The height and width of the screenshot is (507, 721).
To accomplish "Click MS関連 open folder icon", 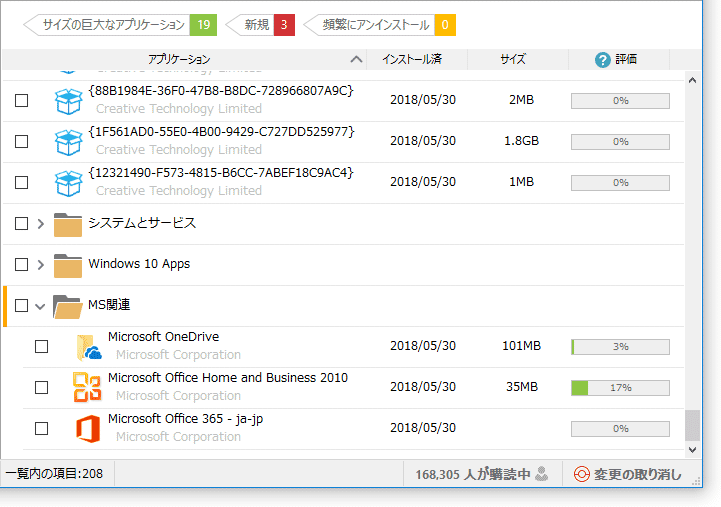I will (x=67, y=306).
